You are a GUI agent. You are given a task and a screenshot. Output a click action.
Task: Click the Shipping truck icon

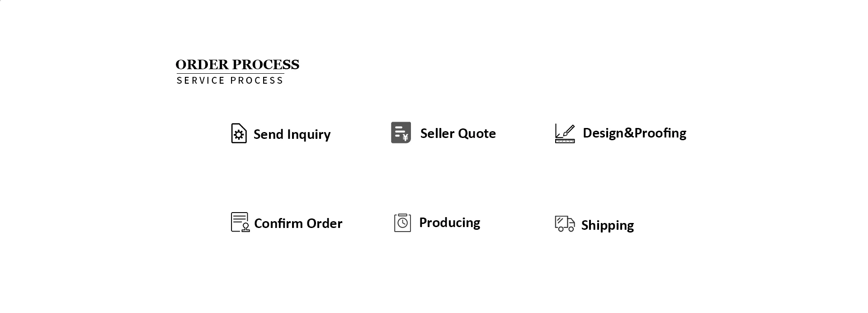tap(565, 223)
